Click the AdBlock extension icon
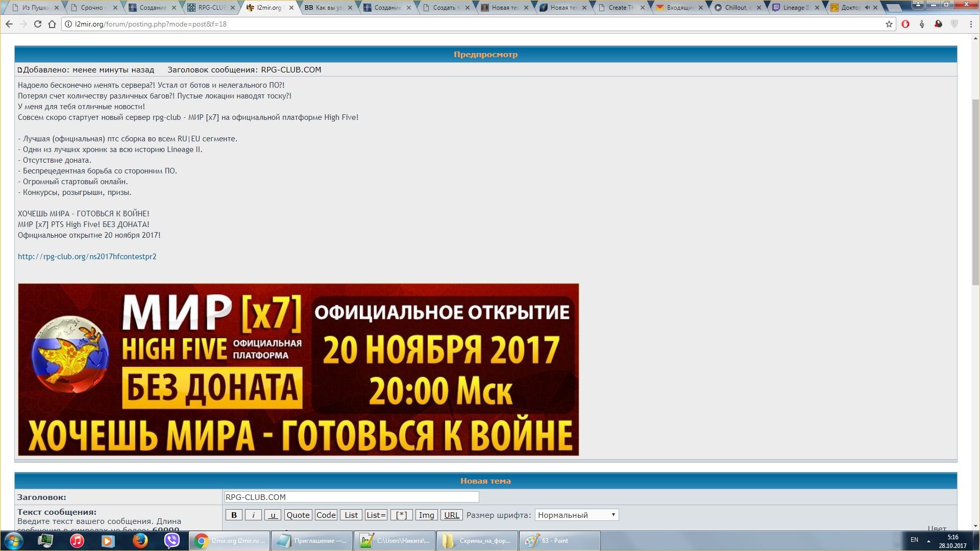Image resolution: width=980 pixels, height=551 pixels. (x=905, y=24)
